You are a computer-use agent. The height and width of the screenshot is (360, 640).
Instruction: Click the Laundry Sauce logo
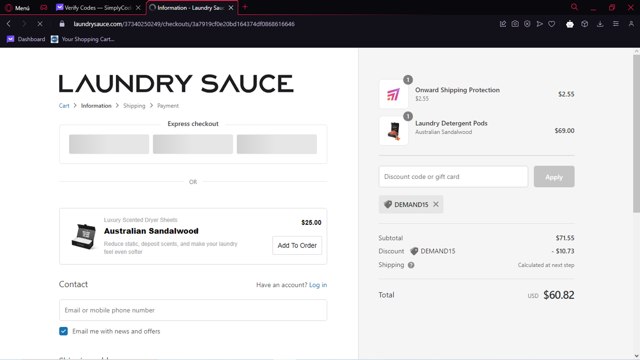pos(176,84)
